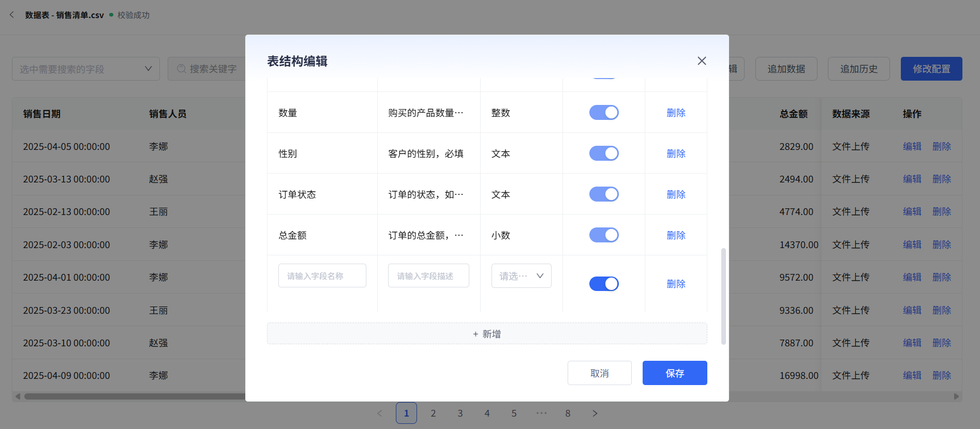Click 删除 for the 2829.00 row
980x429 pixels.
pyautogui.click(x=942, y=146)
